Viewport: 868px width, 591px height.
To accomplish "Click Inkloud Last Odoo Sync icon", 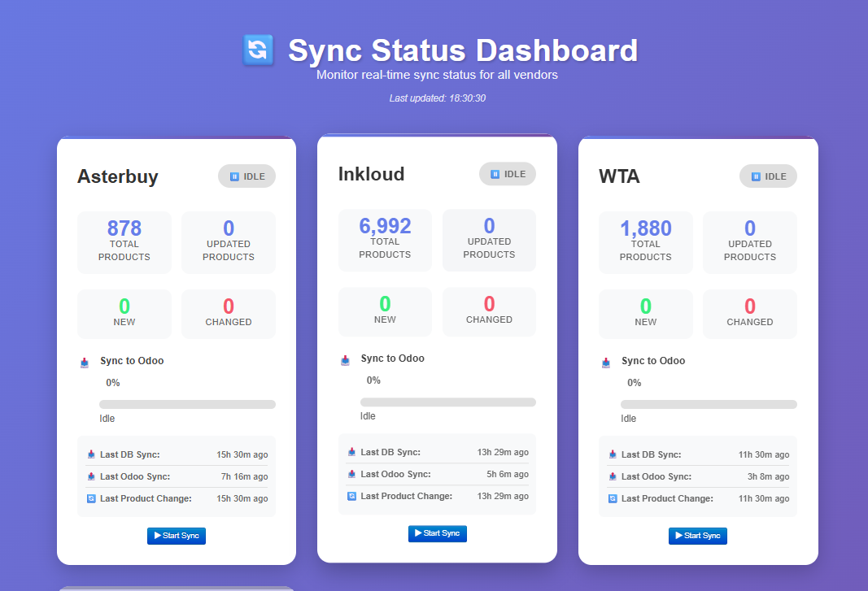I will point(351,474).
